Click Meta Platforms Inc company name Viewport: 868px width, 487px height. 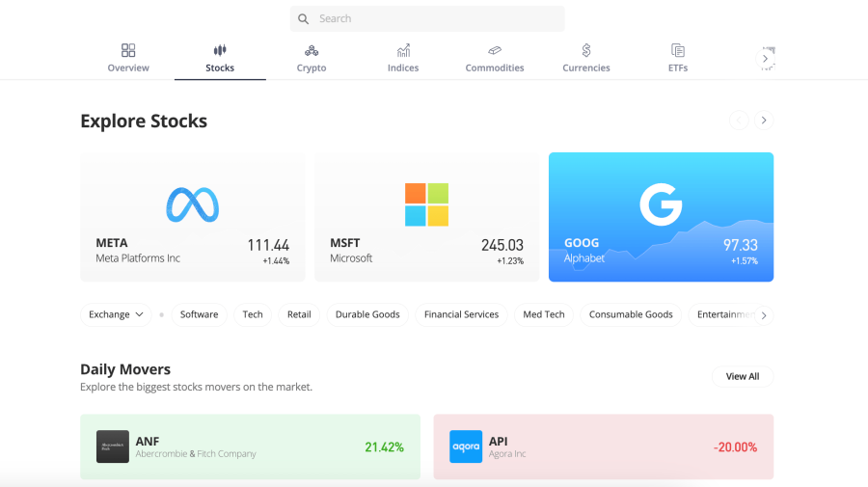[x=138, y=258]
